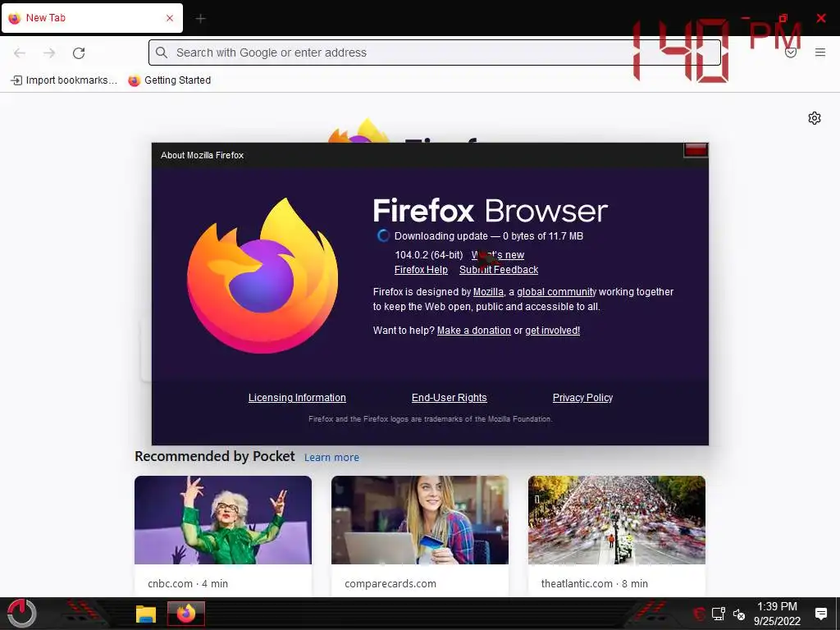
Task: Open the Firefox Help link
Action: click(421, 269)
